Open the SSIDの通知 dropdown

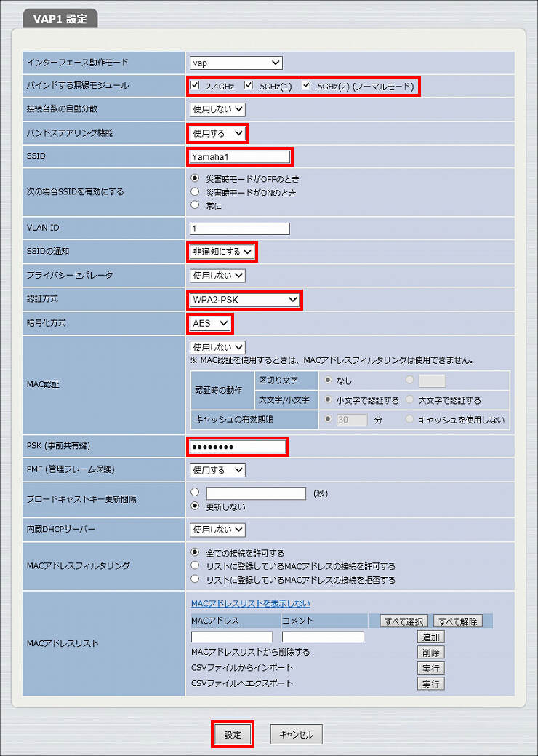click(222, 252)
